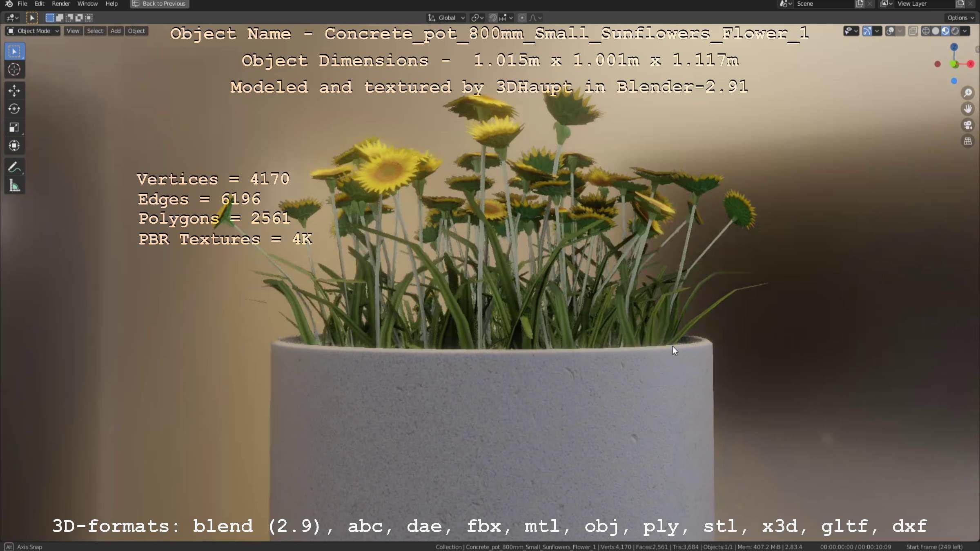980x551 pixels.
Task: Toggle perspective/orthographic grid icon
Action: pyautogui.click(x=968, y=141)
